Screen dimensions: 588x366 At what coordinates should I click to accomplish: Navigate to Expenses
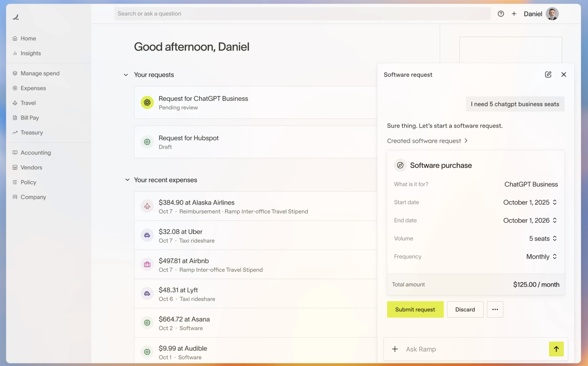coord(29,88)
